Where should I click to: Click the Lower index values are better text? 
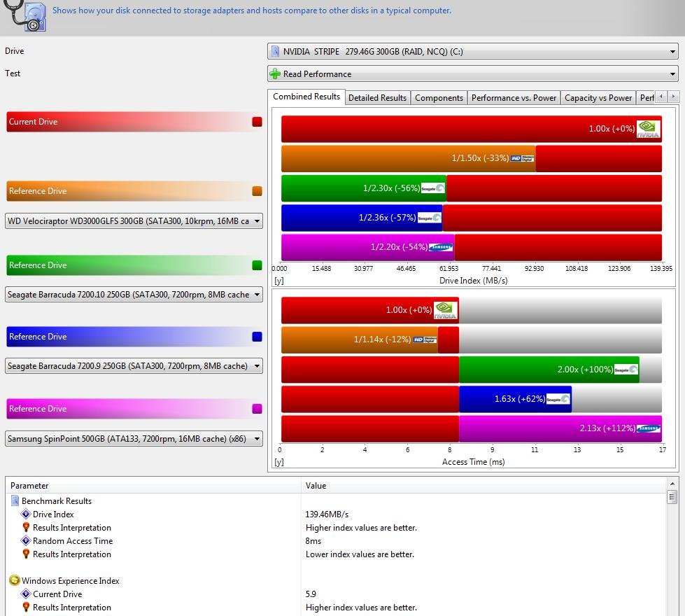(x=360, y=554)
